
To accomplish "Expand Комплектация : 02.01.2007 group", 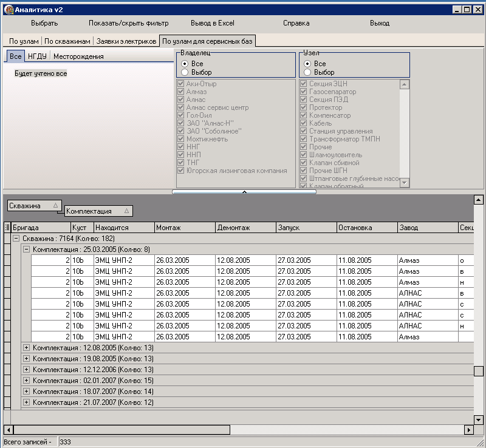I will [x=26, y=381].
